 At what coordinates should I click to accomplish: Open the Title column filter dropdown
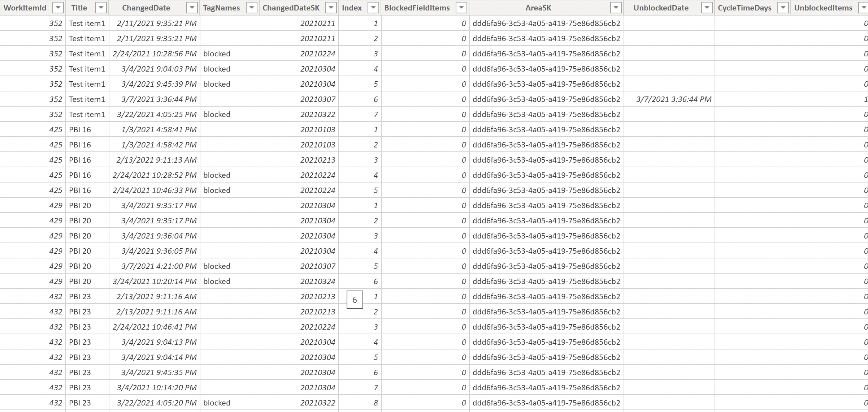coord(101,8)
